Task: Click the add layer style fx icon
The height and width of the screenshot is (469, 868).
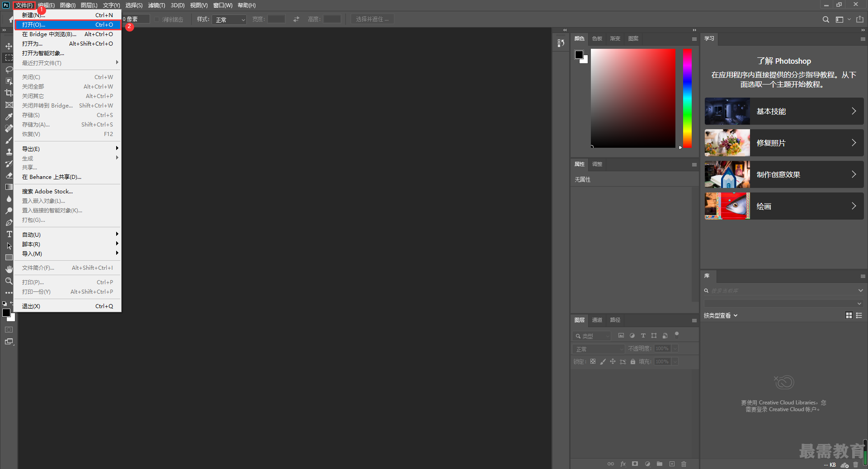Action: [x=623, y=464]
